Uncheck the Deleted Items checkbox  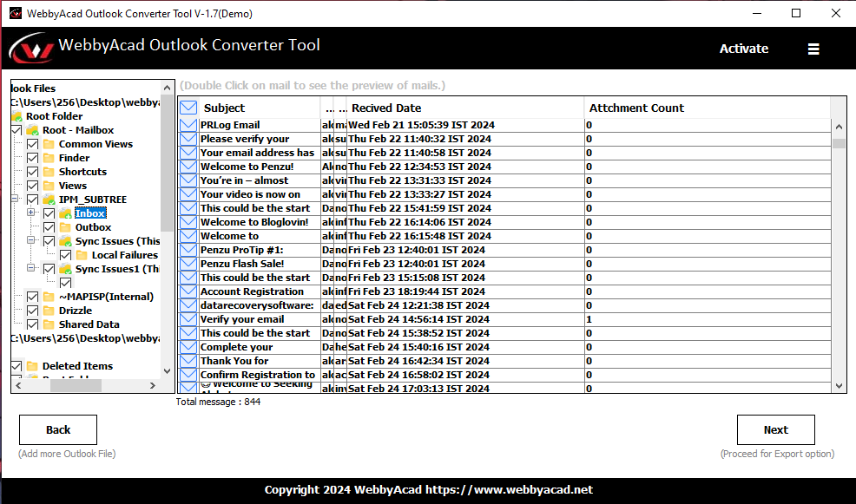point(16,366)
